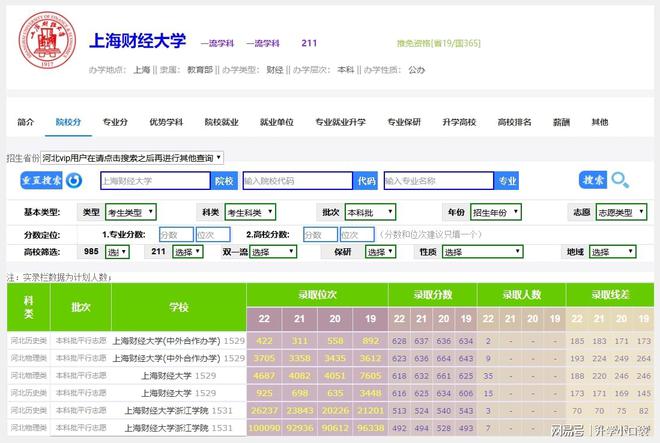Image resolution: width=660 pixels, height=443 pixels.
Task: Click the 专业分数 分数 input box
Action: [176, 235]
